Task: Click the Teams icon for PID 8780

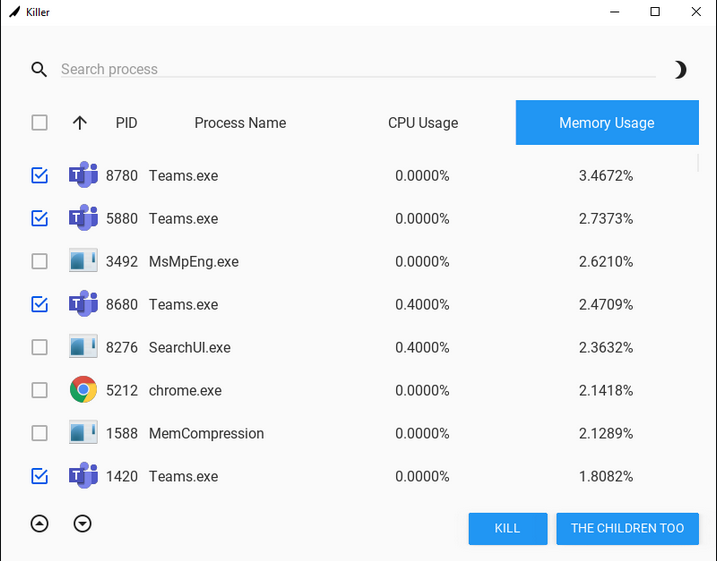Action: click(83, 175)
